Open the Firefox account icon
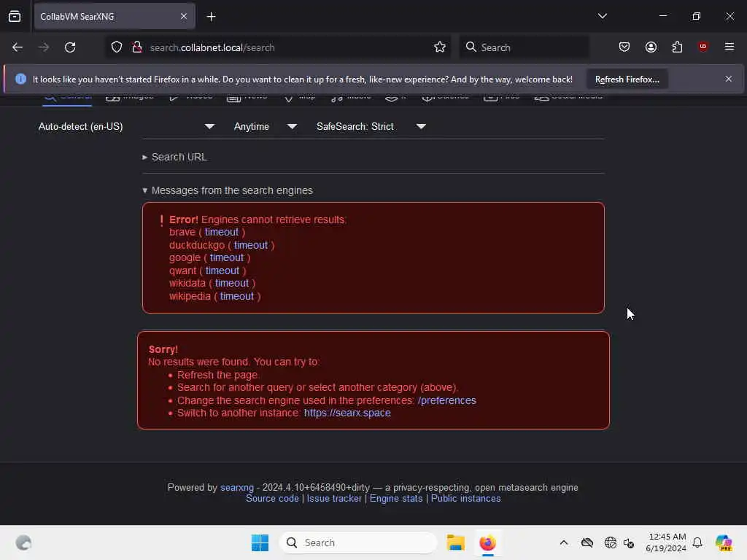Viewport: 747px width, 560px height. click(x=651, y=47)
